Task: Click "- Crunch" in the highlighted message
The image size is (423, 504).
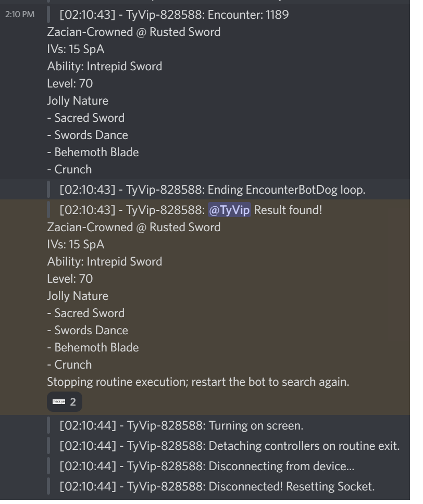Action: [69, 364]
